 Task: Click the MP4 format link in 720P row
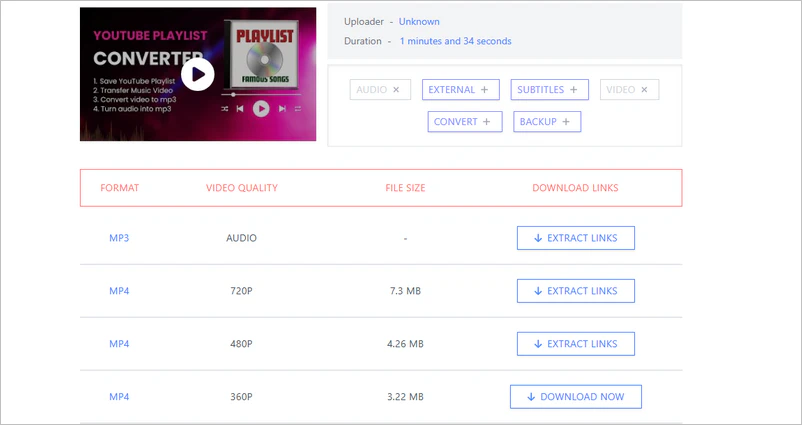tap(119, 291)
